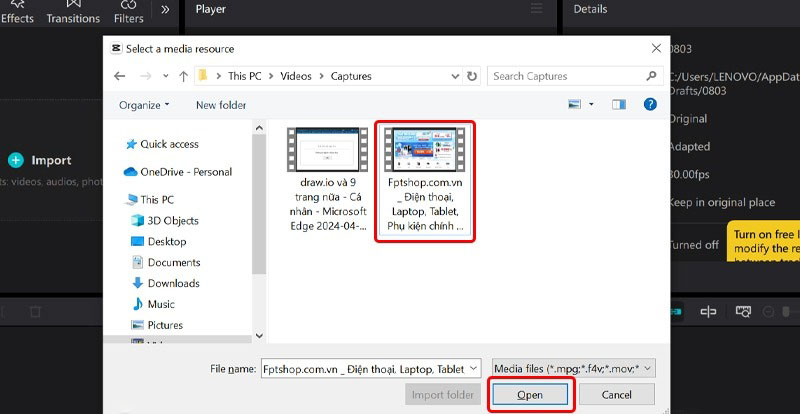Change view with the view icon

coord(574,104)
